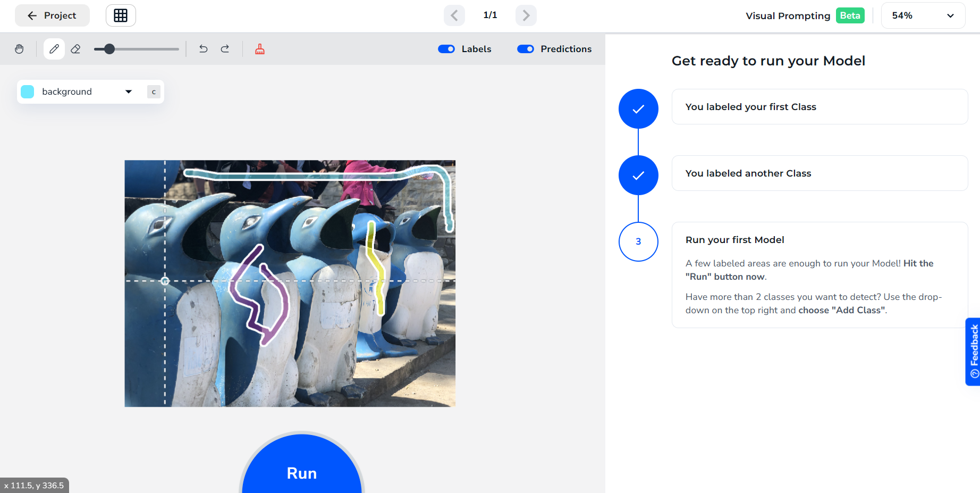
Task: Go to previous image arrow
Action: (454, 15)
